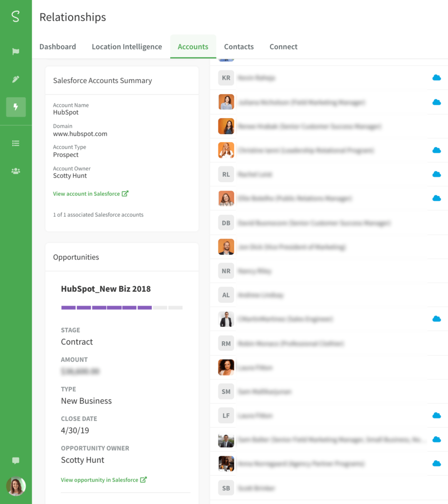This screenshot has height=504, width=448.
Task: Click Scotty Hunt under Opportunity Owner
Action: point(83,460)
